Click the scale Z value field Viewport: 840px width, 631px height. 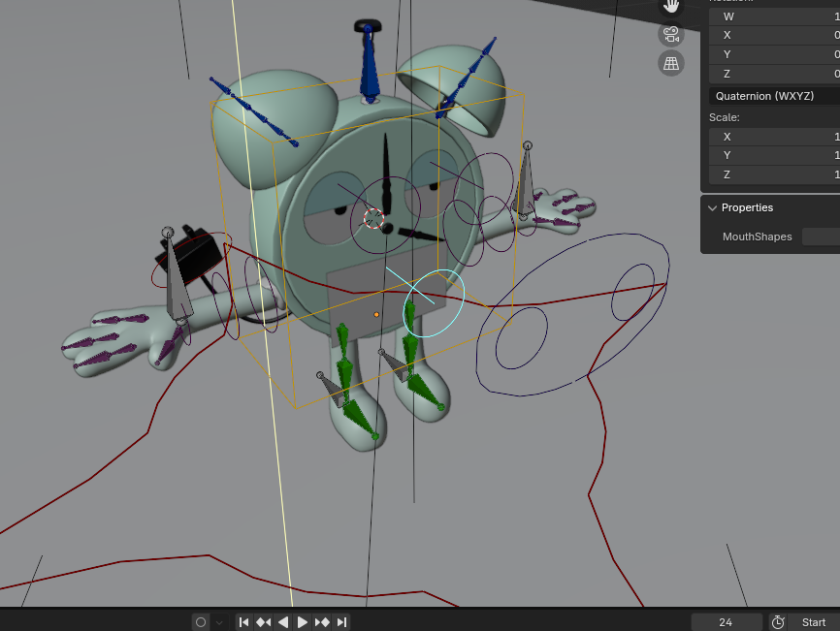coord(775,174)
